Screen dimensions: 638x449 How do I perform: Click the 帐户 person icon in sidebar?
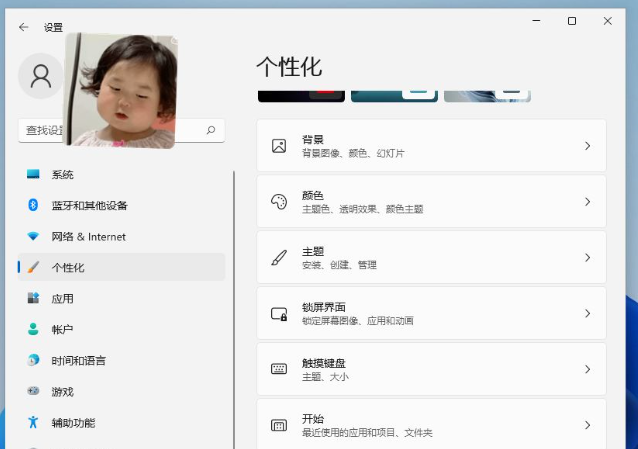33,329
